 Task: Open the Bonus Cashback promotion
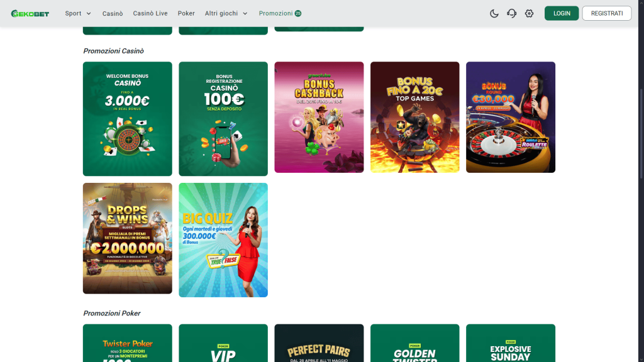(x=319, y=117)
